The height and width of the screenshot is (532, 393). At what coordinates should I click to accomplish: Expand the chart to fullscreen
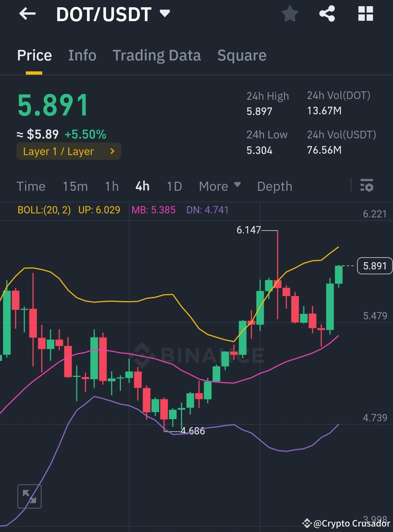[x=29, y=496]
